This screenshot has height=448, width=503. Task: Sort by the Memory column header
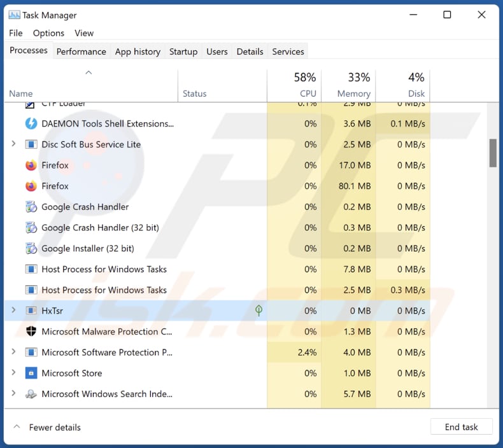point(348,86)
